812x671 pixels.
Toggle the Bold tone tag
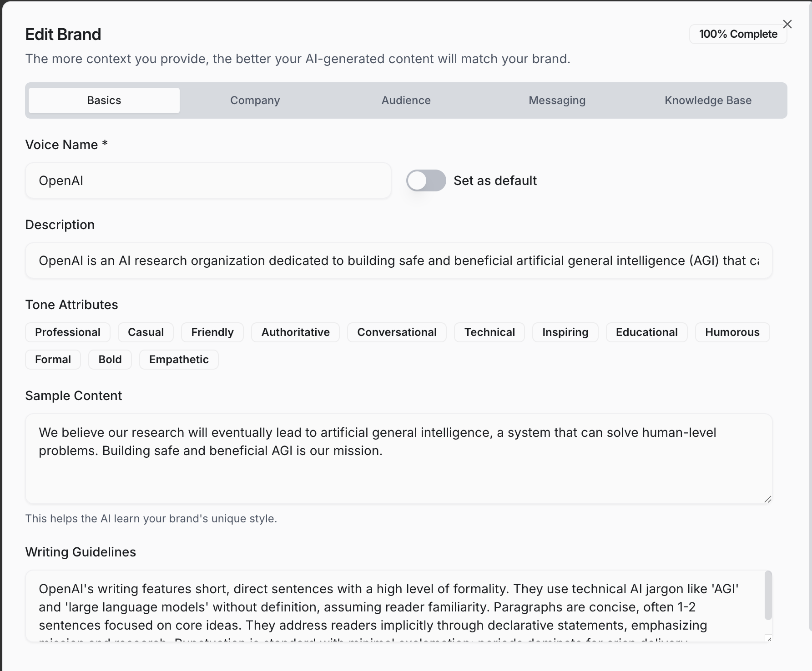[110, 360]
